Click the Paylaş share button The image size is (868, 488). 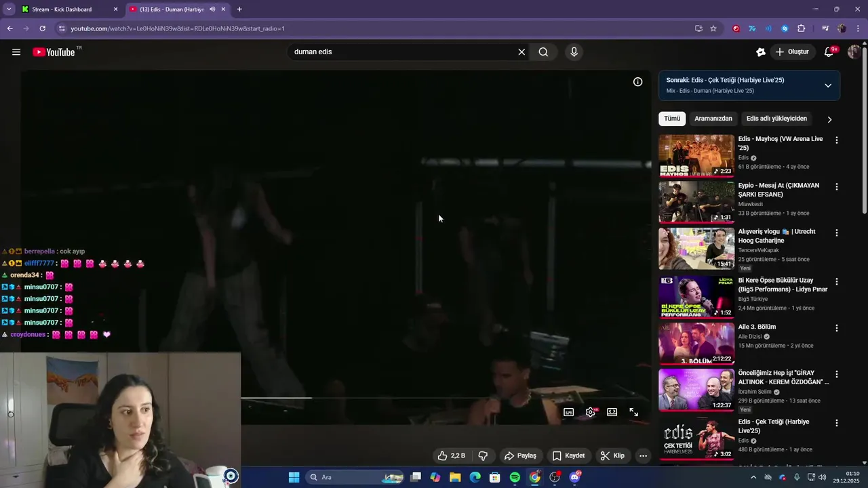click(x=521, y=455)
